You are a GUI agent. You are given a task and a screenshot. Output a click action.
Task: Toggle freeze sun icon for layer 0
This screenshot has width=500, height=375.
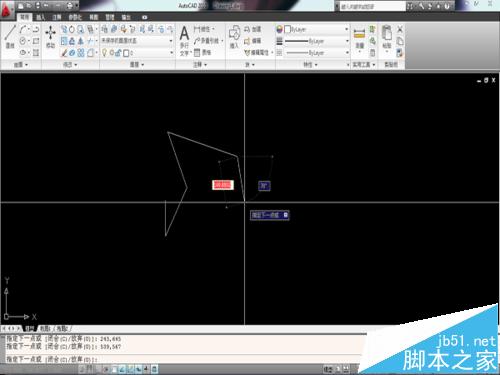(x=112, y=53)
